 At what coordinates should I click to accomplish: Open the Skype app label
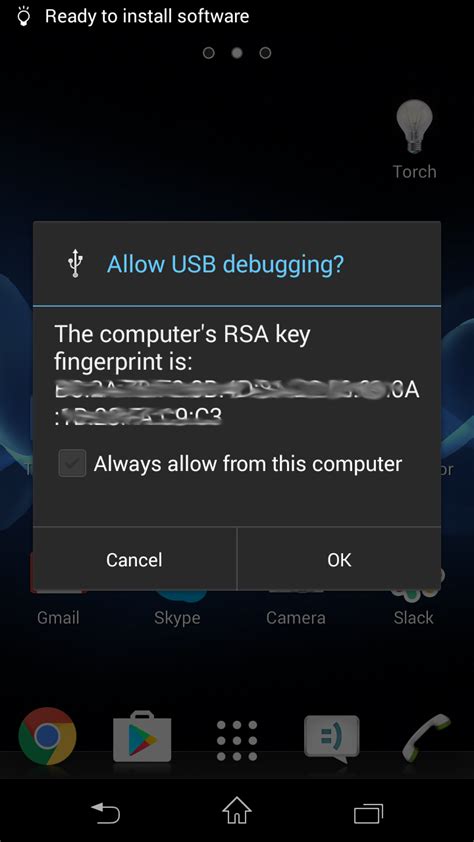[x=177, y=618]
